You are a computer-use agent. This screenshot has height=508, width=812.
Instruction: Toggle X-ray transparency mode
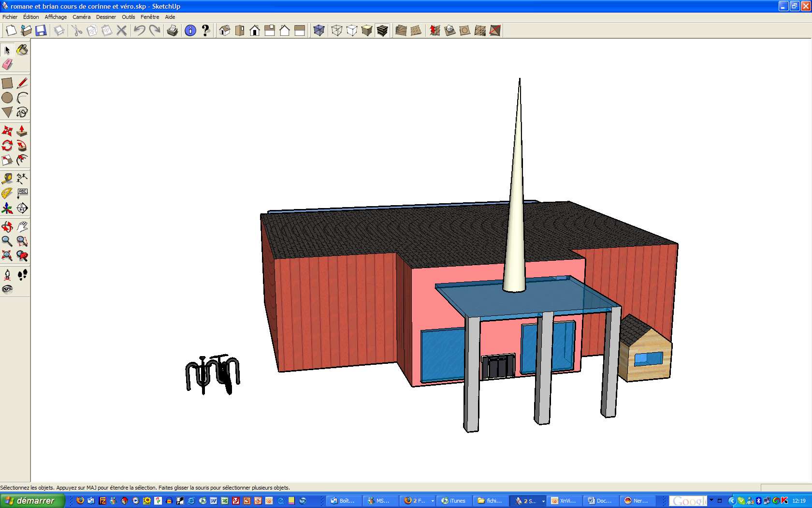tap(319, 30)
